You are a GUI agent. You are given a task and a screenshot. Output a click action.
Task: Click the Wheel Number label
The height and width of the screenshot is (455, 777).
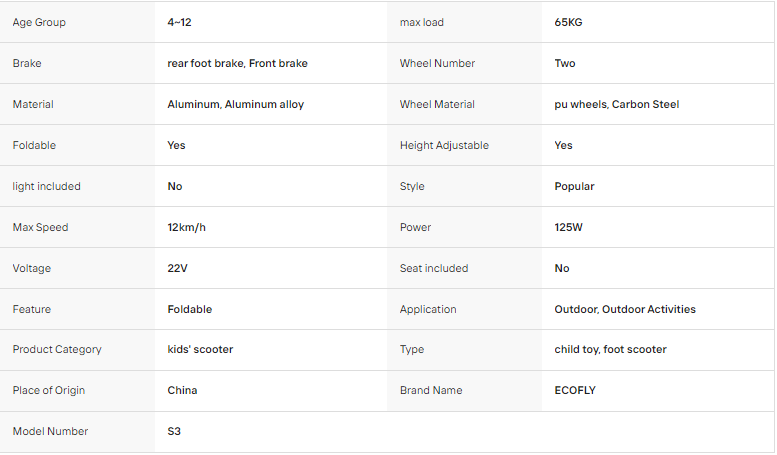coord(437,63)
